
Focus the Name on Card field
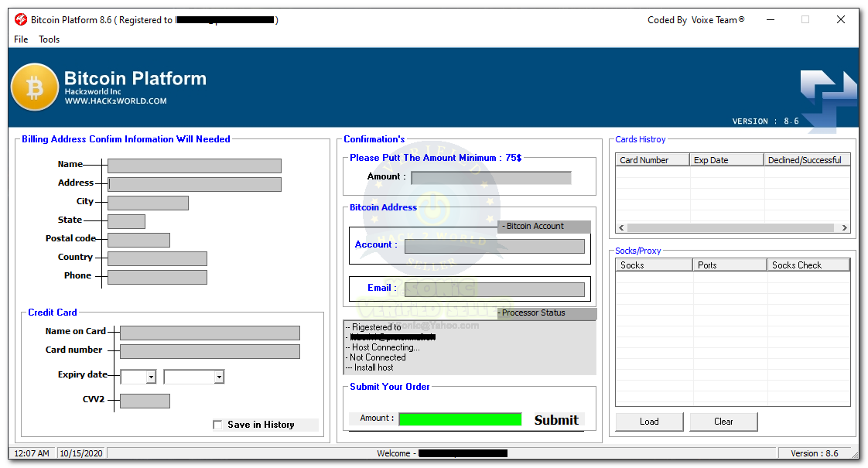click(x=210, y=333)
